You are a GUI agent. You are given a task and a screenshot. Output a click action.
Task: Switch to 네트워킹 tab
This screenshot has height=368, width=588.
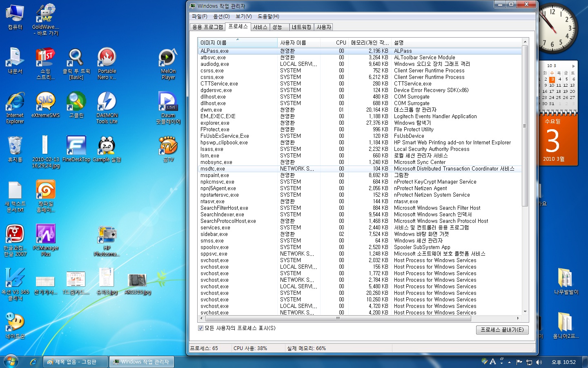click(301, 27)
